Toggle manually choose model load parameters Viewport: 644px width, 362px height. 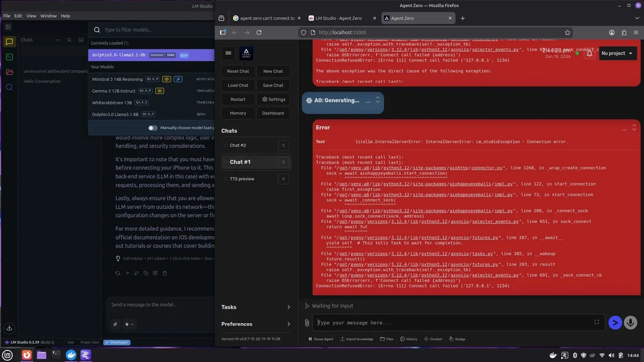(153, 128)
